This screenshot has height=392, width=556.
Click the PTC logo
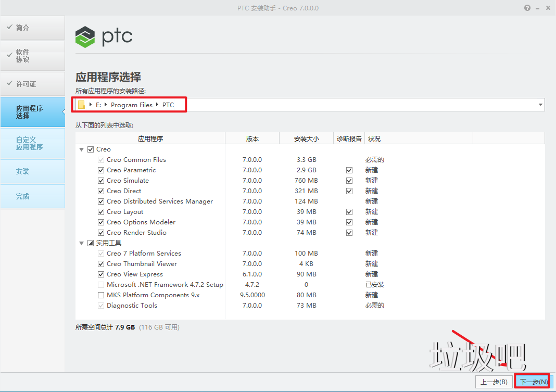[104, 37]
